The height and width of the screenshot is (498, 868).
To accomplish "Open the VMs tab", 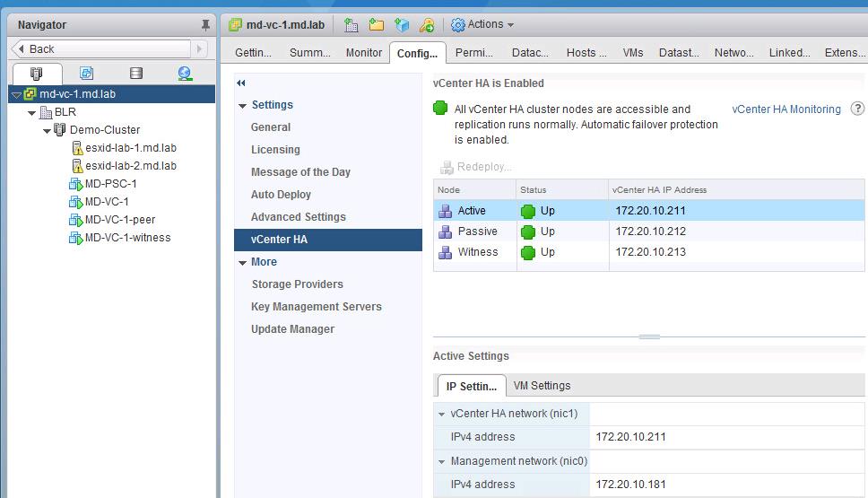I will (x=633, y=53).
